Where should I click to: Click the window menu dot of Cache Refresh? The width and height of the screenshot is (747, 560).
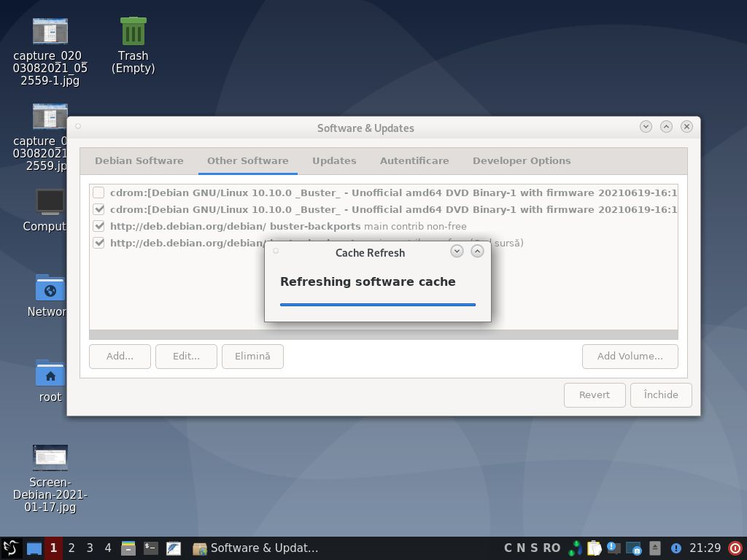click(x=276, y=251)
